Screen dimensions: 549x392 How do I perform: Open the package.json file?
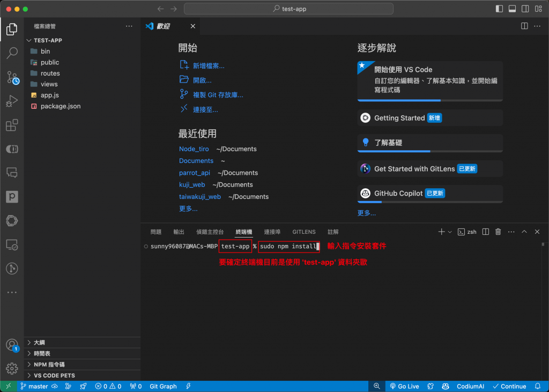[x=82, y=106]
